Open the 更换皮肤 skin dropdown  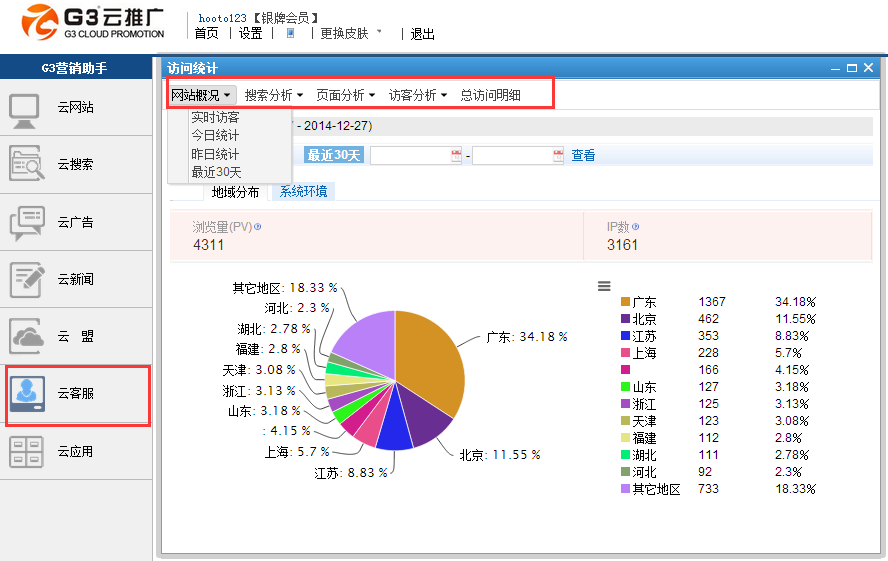351,34
